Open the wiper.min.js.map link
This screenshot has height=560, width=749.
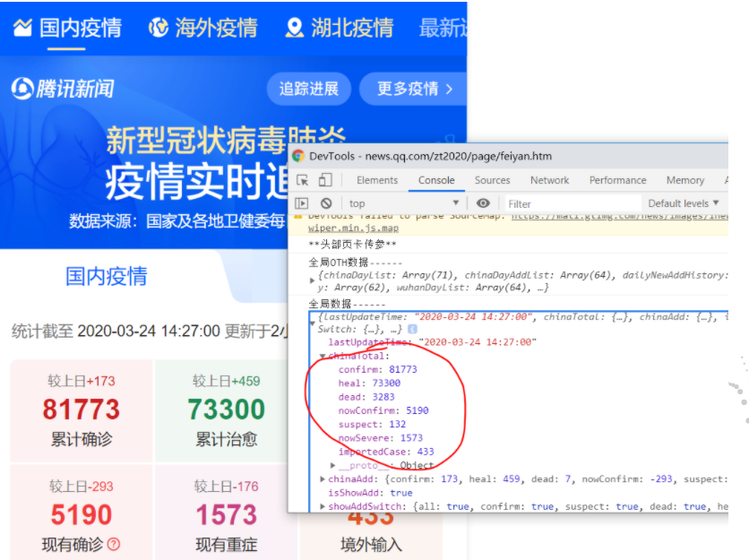pyautogui.click(x=353, y=228)
